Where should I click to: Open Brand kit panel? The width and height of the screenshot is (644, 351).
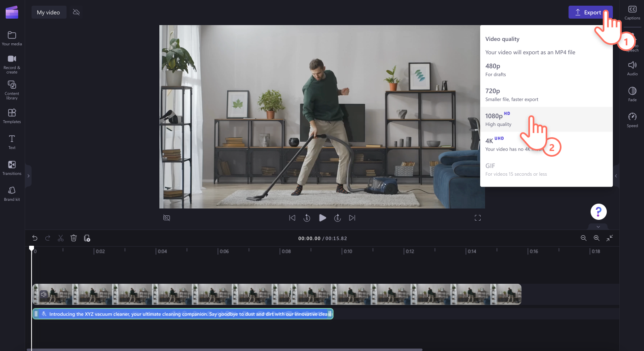tap(12, 194)
